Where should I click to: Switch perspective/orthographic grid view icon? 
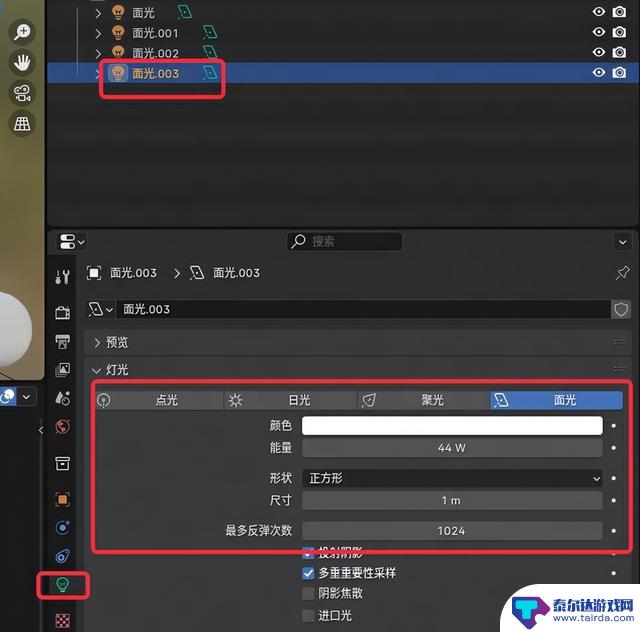[22, 123]
